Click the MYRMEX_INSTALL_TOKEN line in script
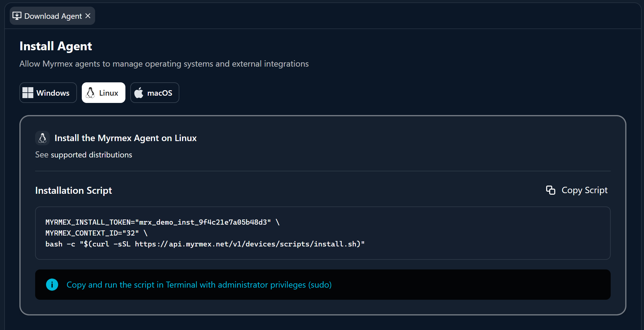The image size is (644, 330). 163,222
